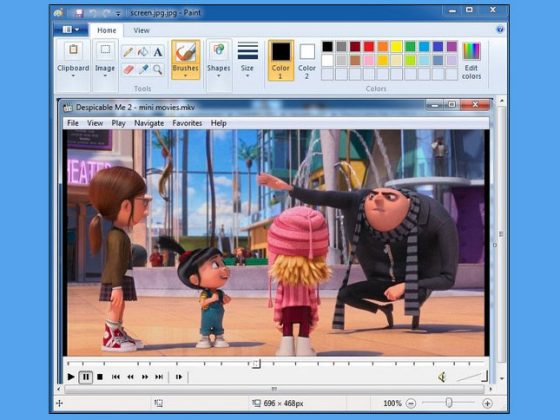The width and height of the screenshot is (560, 420).
Task: Click the fast forward button in player
Action: point(145,377)
